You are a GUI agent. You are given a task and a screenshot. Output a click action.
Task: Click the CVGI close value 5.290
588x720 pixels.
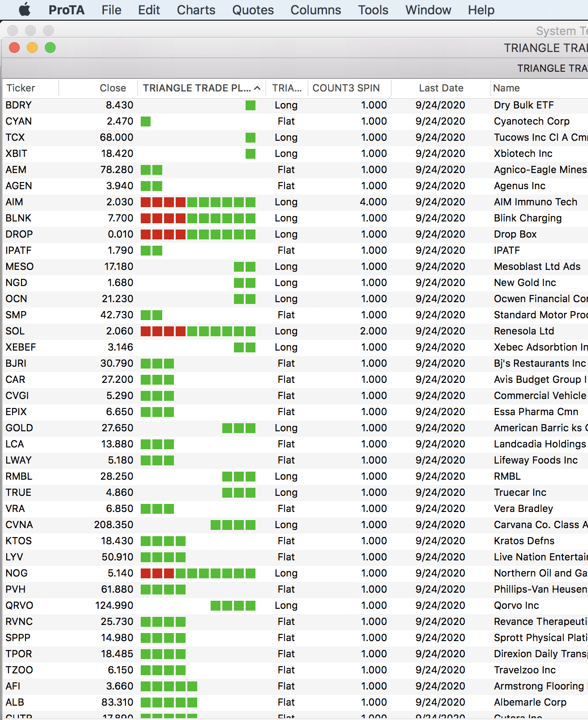click(x=120, y=395)
